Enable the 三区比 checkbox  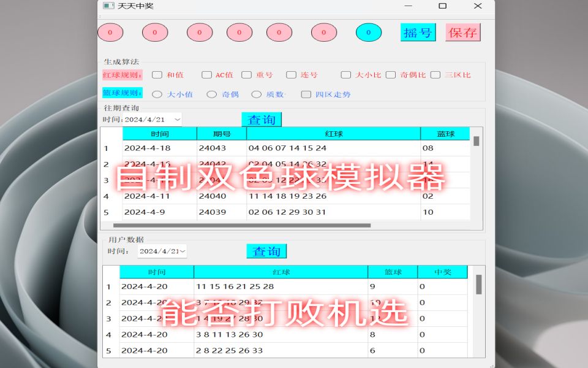coord(435,74)
